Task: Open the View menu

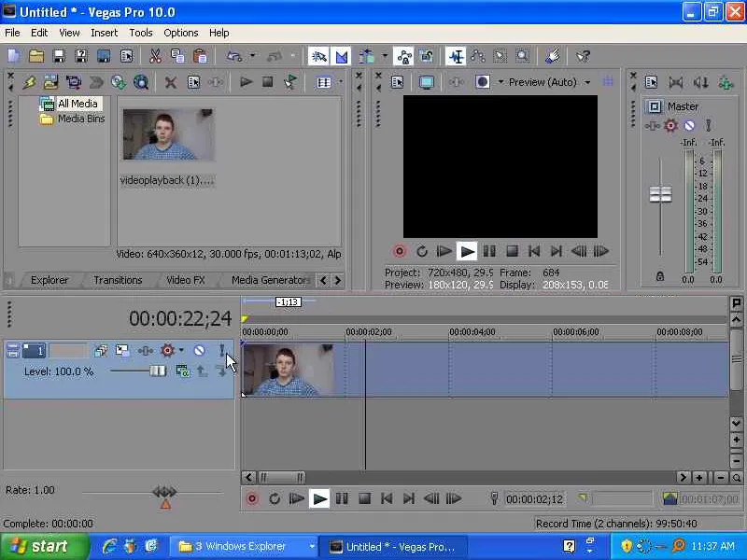Action: click(69, 33)
